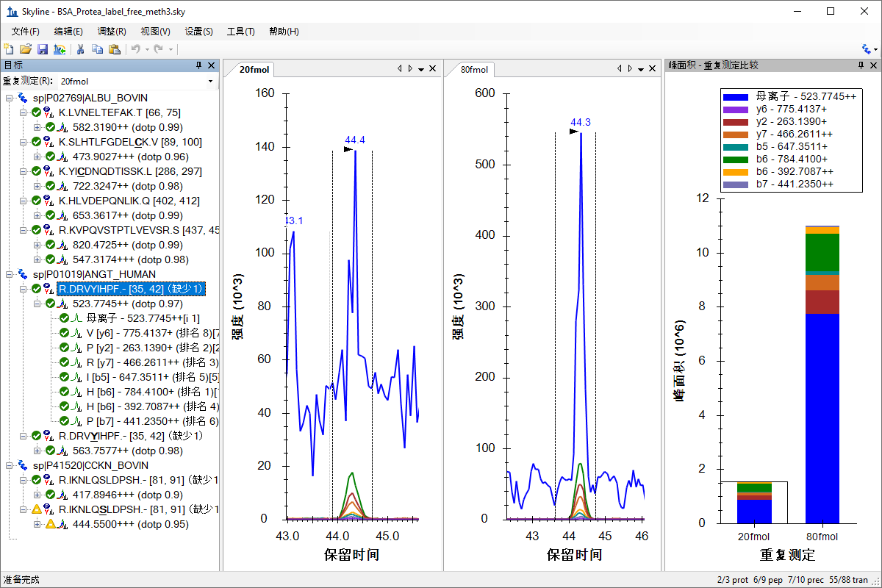Collapse the sp|P02769|ALBU_BOVIN protein node
Image resolution: width=882 pixels, height=588 pixels.
10,98
